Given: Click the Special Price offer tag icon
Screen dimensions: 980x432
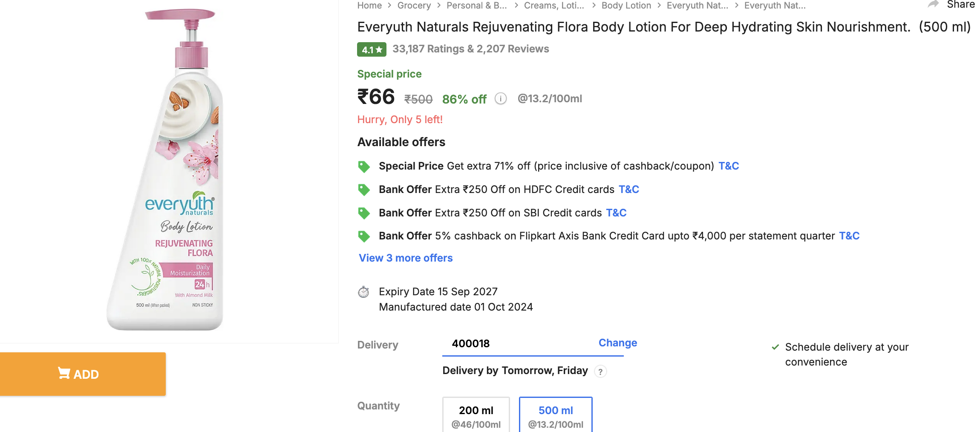Looking at the screenshot, I should pyautogui.click(x=364, y=167).
